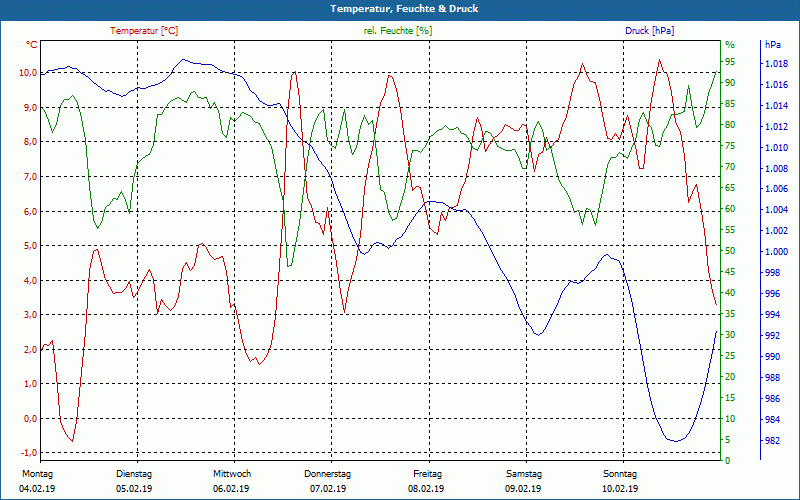Click the 9,0 tick on temperature axis
The width and height of the screenshot is (800, 500).
click(30, 108)
